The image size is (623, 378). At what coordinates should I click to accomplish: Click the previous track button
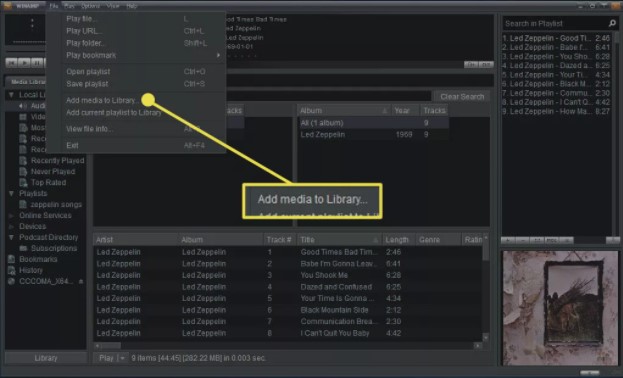coord(12,62)
